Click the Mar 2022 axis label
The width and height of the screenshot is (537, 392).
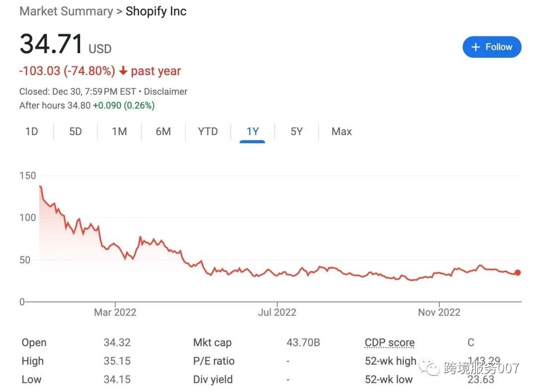point(115,313)
